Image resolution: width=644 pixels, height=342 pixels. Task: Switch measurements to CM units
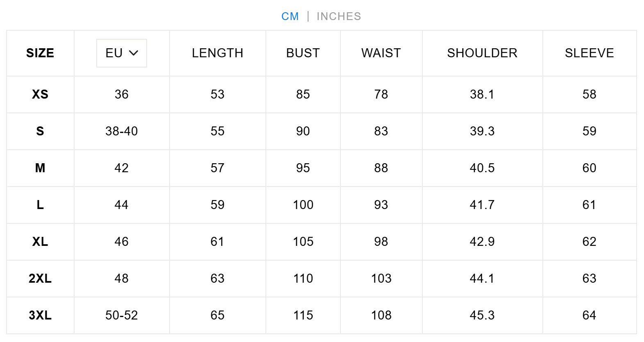point(290,16)
